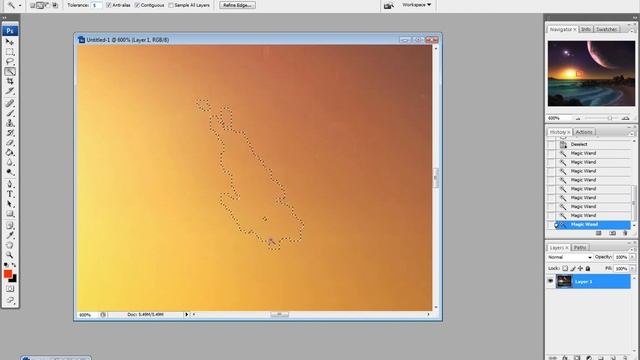Toggle lock all
This screenshot has height=360, width=640.
[588, 269]
